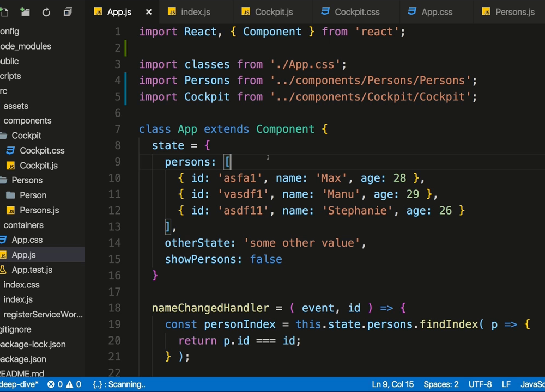Collapse the Persons folder in explorer
This screenshot has width=545, height=392.
click(x=27, y=180)
